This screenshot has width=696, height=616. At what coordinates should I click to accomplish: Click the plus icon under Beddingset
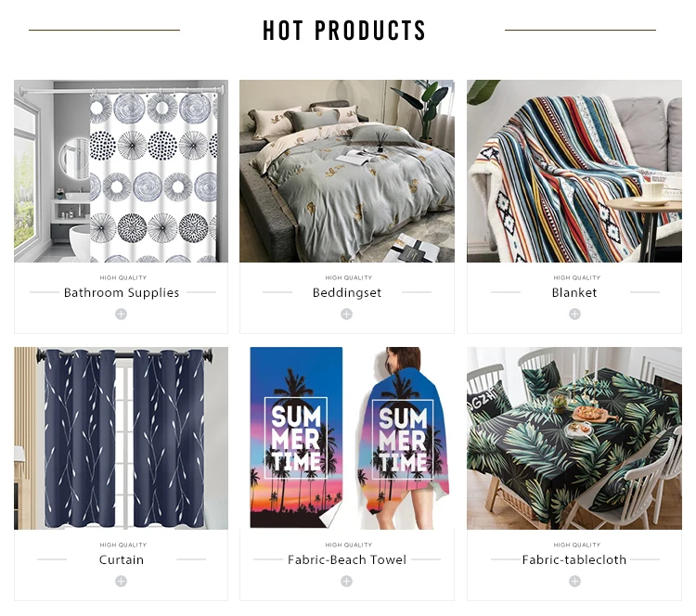coord(347,314)
